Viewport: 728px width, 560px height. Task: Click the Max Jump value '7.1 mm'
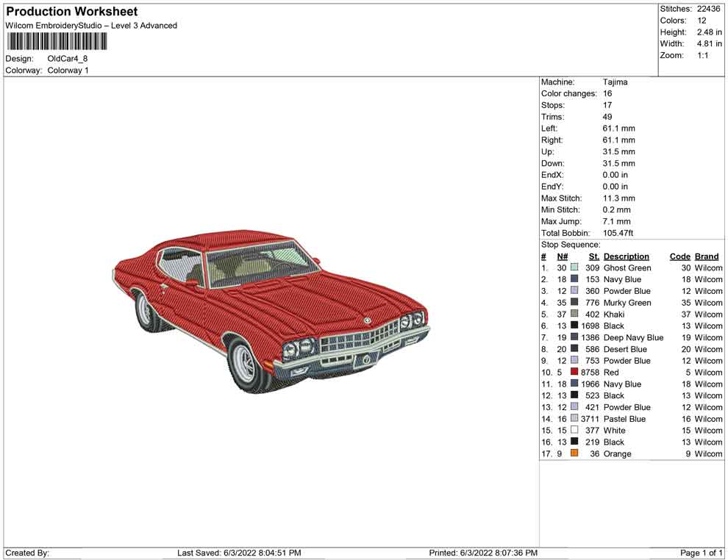(616, 221)
